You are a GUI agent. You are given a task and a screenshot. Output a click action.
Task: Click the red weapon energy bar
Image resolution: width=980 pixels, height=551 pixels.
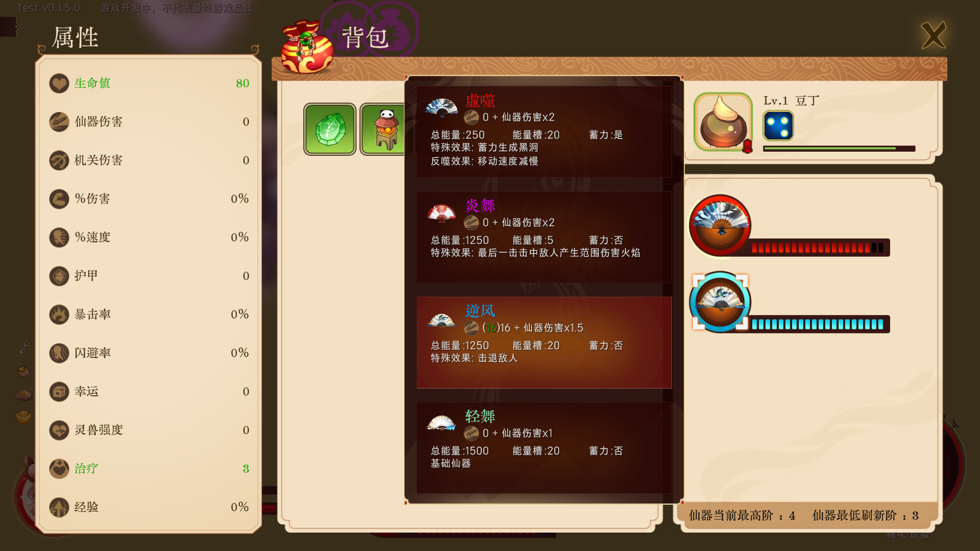[x=820, y=248]
